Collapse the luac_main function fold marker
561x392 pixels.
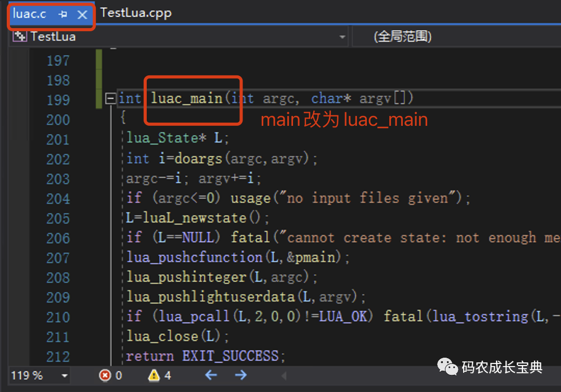(x=111, y=98)
